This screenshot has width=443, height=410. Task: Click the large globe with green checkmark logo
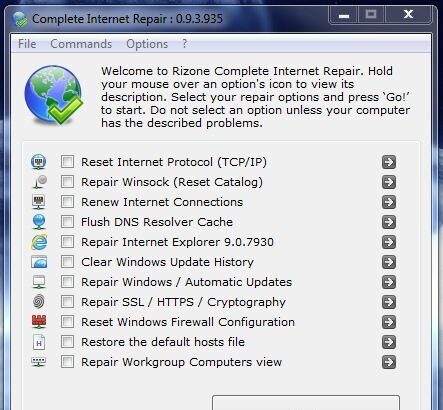point(54,95)
